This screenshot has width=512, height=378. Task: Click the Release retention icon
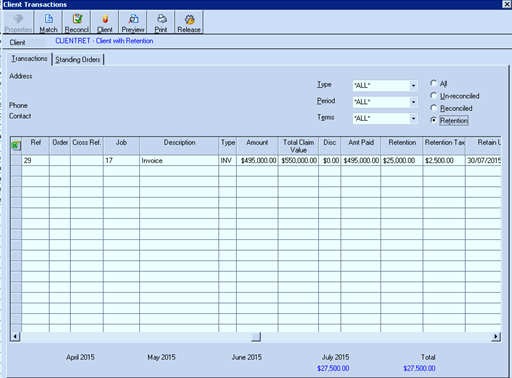[189, 23]
